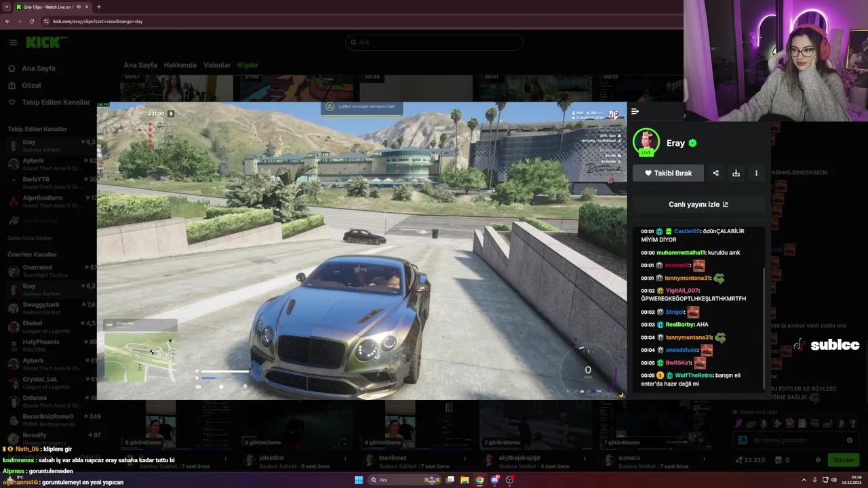The height and width of the screenshot is (488, 868).
Task: Open chat settings gear icon beside Gönder
Action: coord(818,460)
